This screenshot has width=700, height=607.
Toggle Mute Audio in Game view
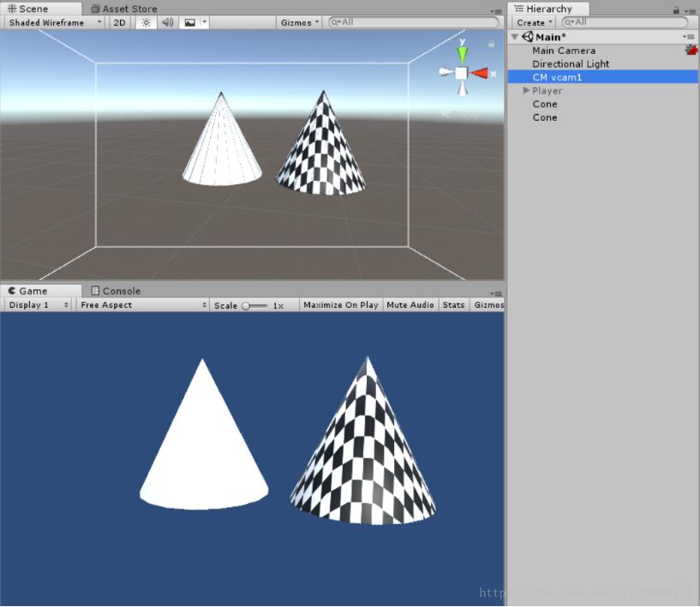(x=410, y=305)
